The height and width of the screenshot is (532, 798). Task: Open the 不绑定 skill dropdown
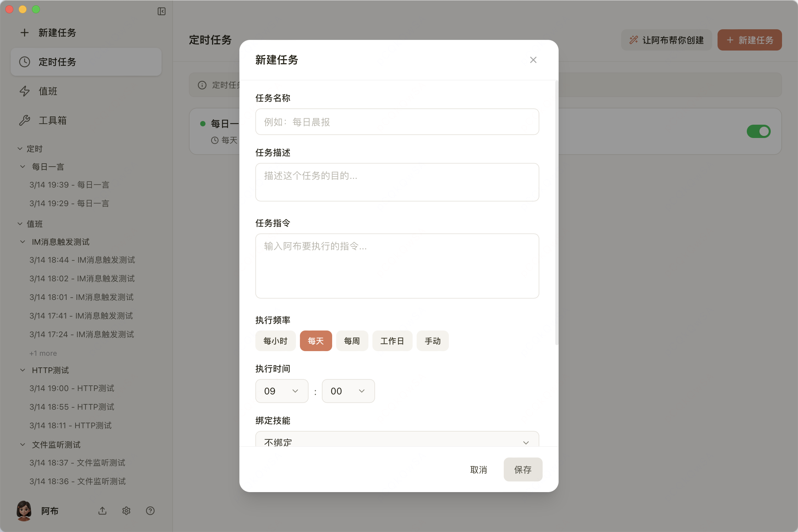(397, 442)
